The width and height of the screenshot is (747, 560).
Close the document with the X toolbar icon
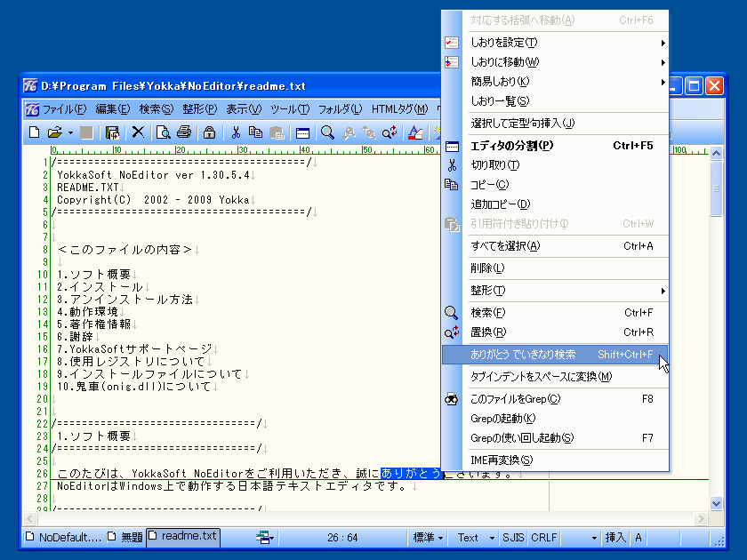tap(138, 132)
